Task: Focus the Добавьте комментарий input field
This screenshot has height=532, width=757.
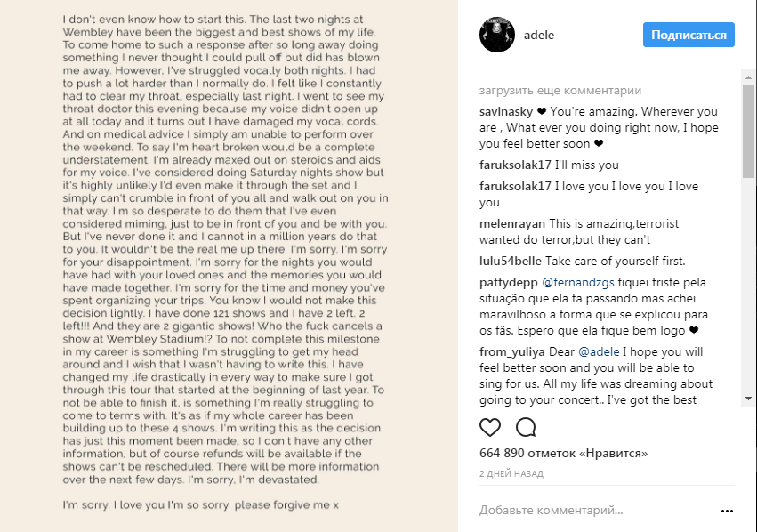Action: coord(587,511)
